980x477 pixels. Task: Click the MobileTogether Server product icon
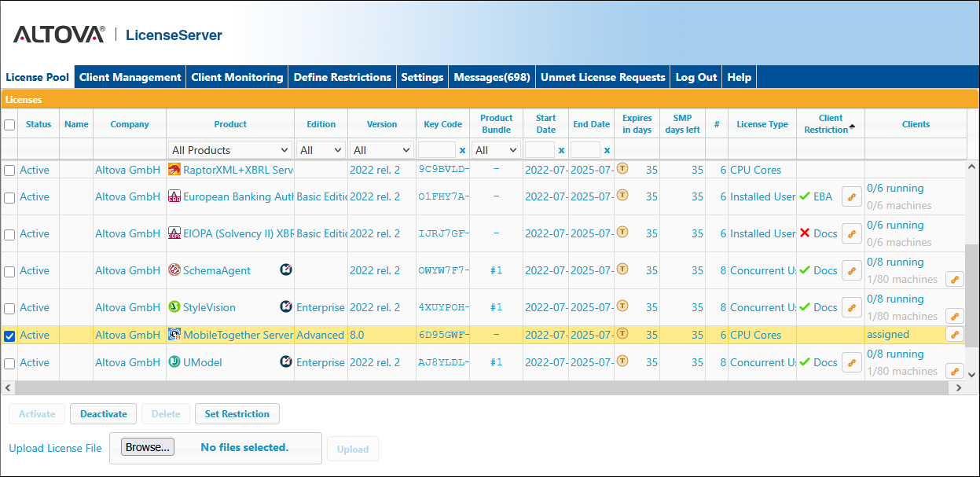pos(174,335)
